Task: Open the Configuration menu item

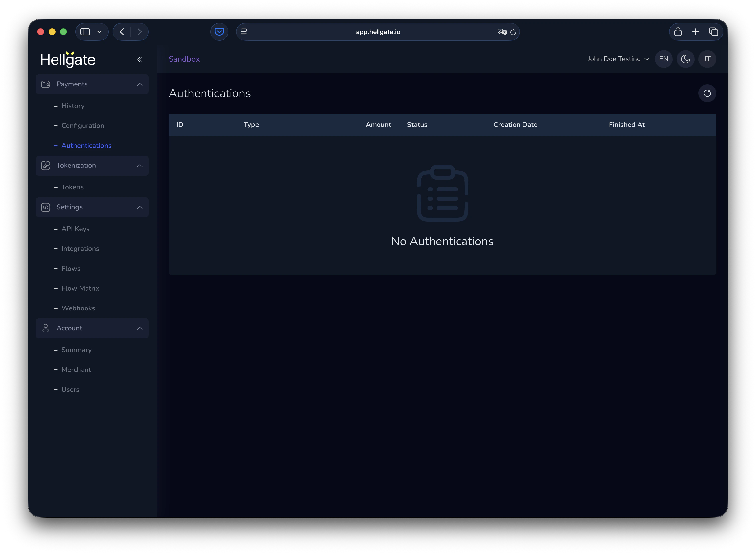Action: (83, 126)
